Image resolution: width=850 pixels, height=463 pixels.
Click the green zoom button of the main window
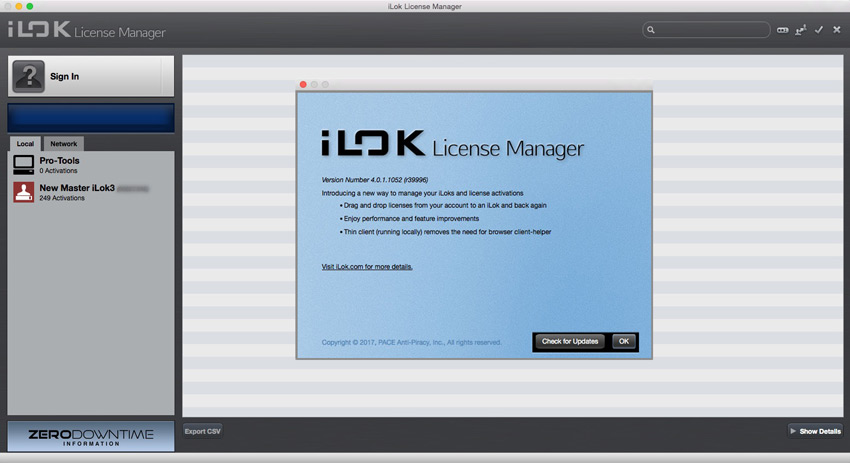[30, 6]
